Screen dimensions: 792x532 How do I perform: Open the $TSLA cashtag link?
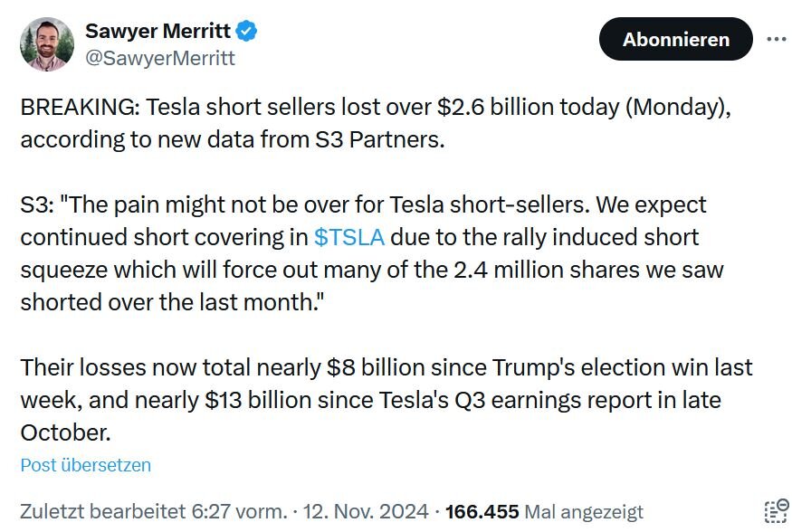point(349,237)
